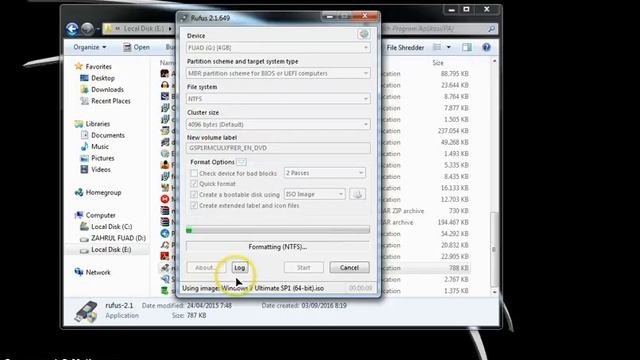
Task: Expand the Format Options advanced toggle arrow
Action: click(x=242, y=162)
